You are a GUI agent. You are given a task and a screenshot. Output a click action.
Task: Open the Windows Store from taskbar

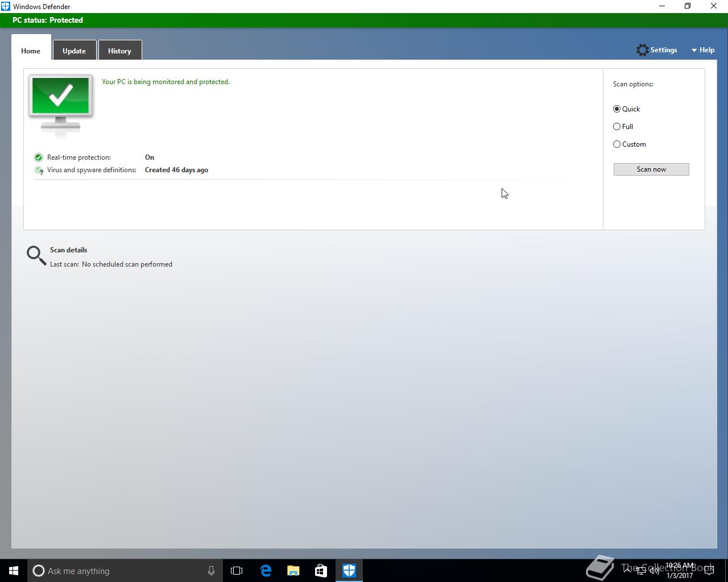pyautogui.click(x=321, y=571)
